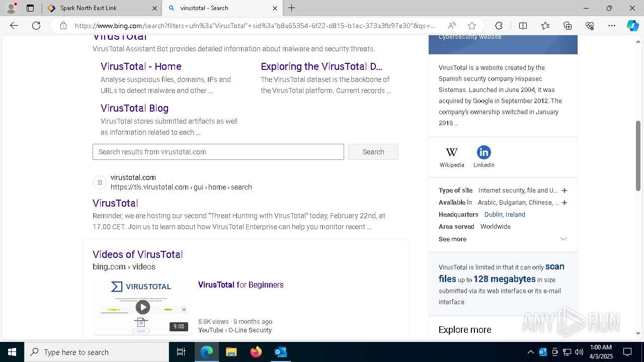644x362 pixels.
Task: Expand the Available in languages row
Action: click(565, 203)
